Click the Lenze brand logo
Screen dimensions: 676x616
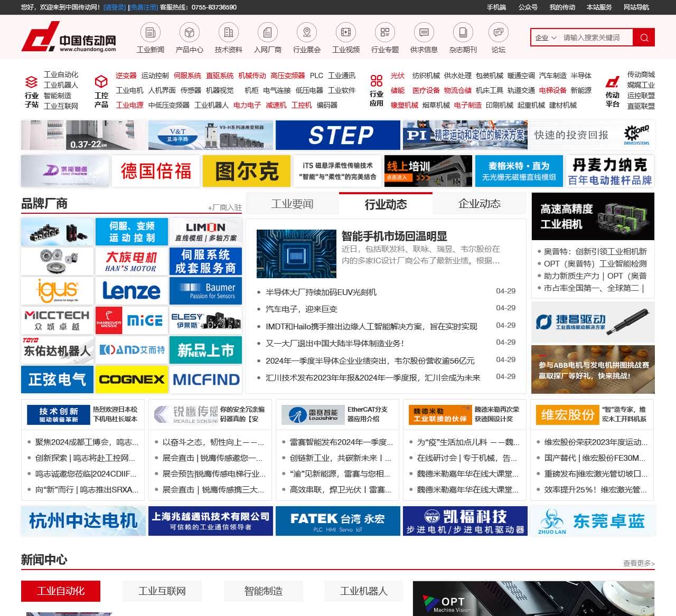(x=130, y=291)
